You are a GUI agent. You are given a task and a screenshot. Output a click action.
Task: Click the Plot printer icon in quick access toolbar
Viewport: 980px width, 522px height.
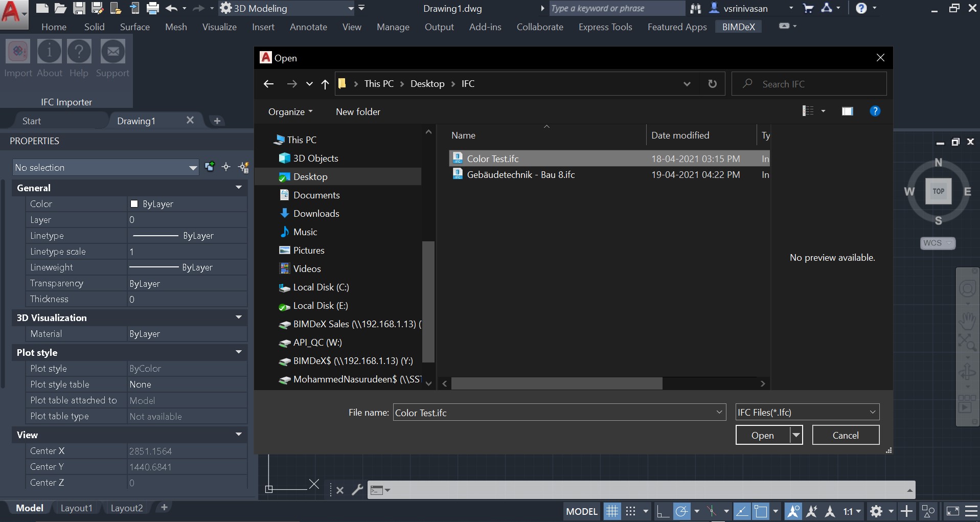pyautogui.click(x=152, y=8)
